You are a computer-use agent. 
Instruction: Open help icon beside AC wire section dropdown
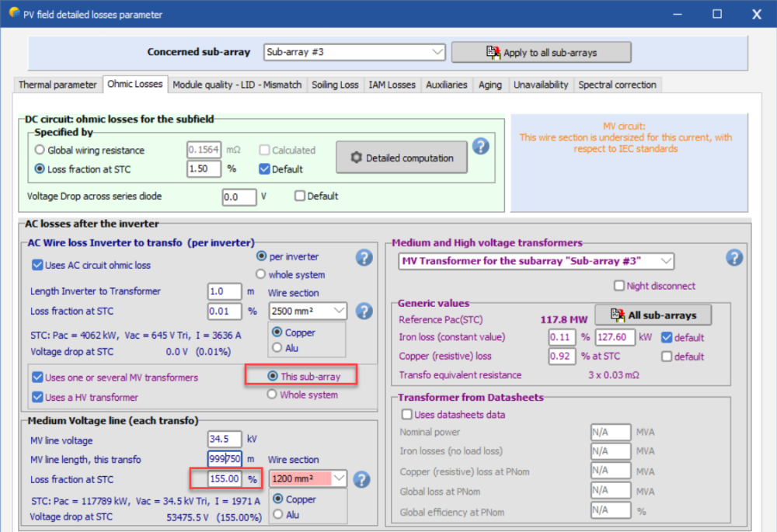point(364,311)
